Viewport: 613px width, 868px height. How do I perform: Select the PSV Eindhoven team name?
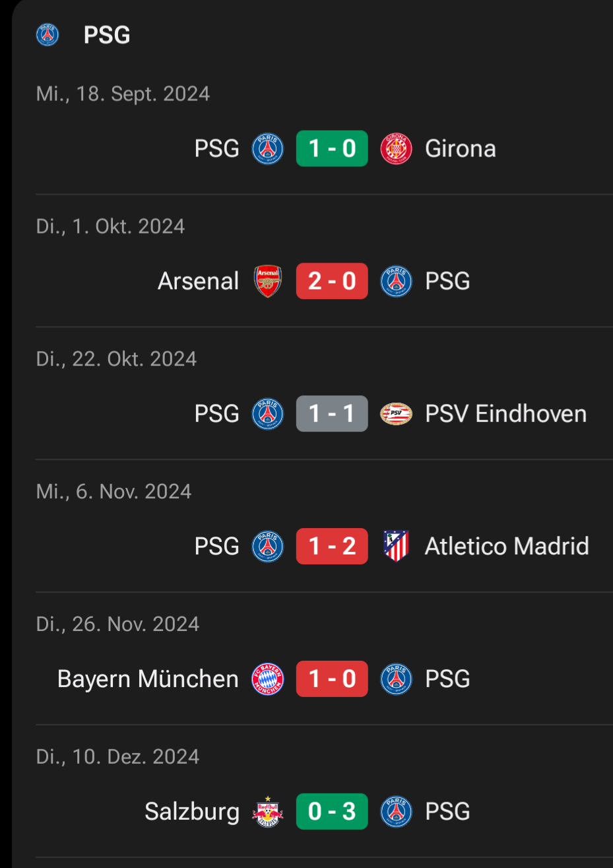(505, 414)
